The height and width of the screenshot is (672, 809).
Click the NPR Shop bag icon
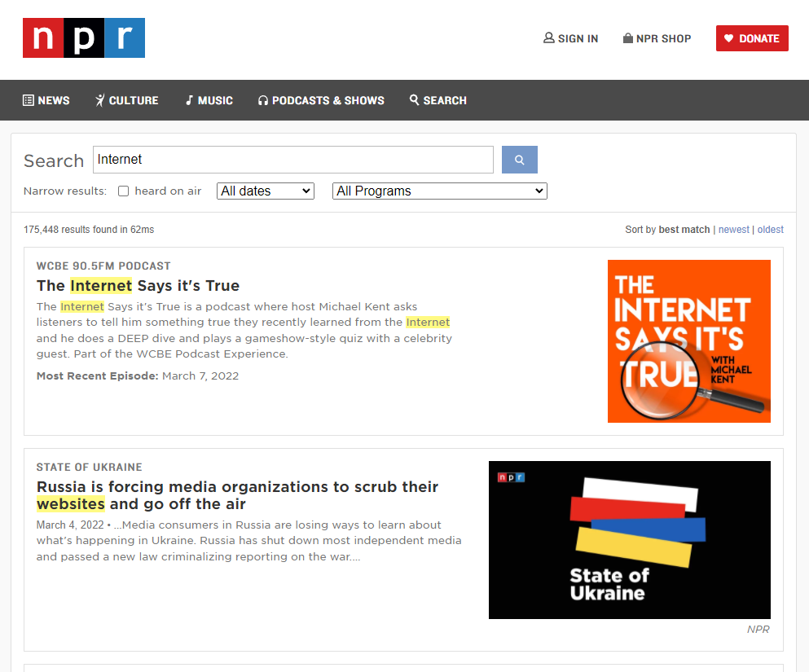(628, 38)
